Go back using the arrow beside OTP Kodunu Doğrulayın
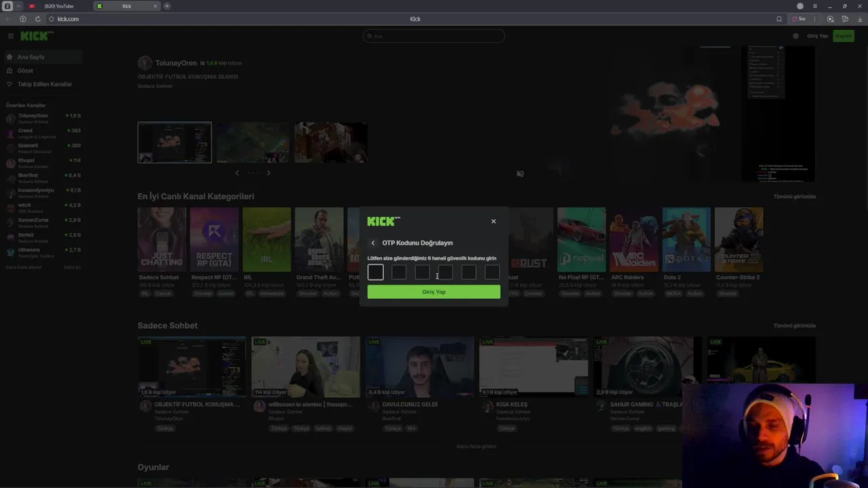The height and width of the screenshot is (488, 868). [373, 243]
